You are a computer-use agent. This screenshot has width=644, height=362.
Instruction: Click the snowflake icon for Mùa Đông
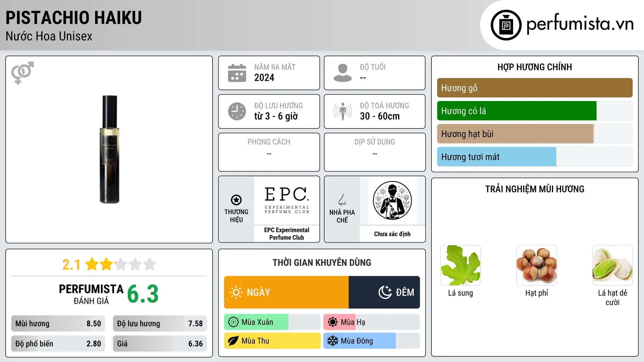[x=333, y=341]
